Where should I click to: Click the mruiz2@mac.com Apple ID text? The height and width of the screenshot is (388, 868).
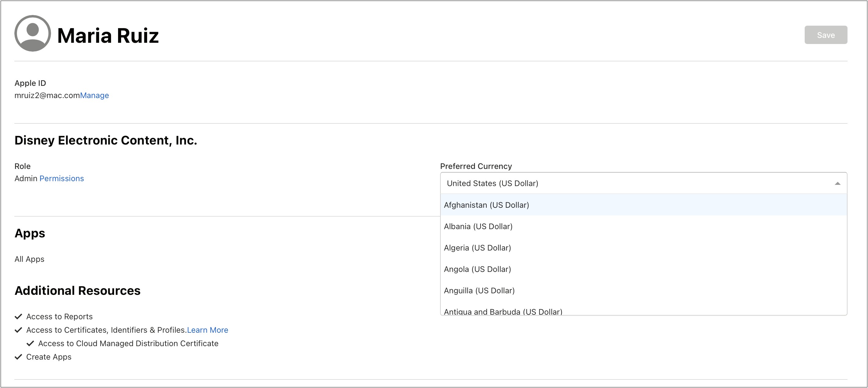click(x=47, y=96)
